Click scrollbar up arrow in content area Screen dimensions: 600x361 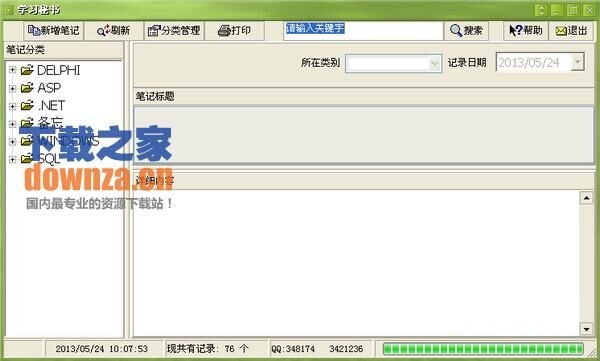point(586,198)
